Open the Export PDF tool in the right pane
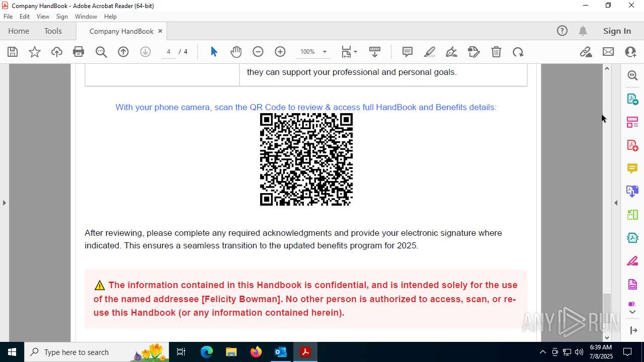Screen dimensions: 644x362 (x=632, y=99)
